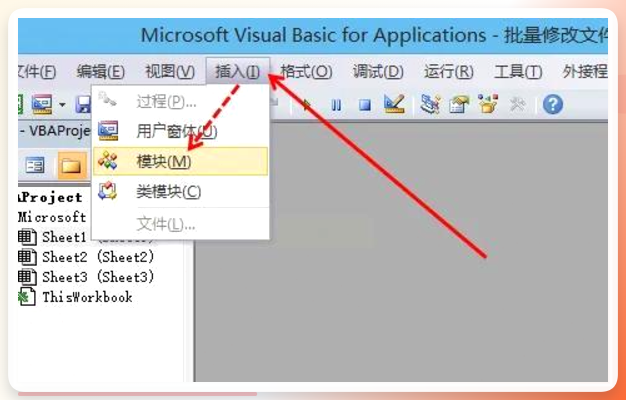Screen dimensions: 626x400
Task: Click the Insert UserForm toolbar icon
Action: [x=42, y=105]
